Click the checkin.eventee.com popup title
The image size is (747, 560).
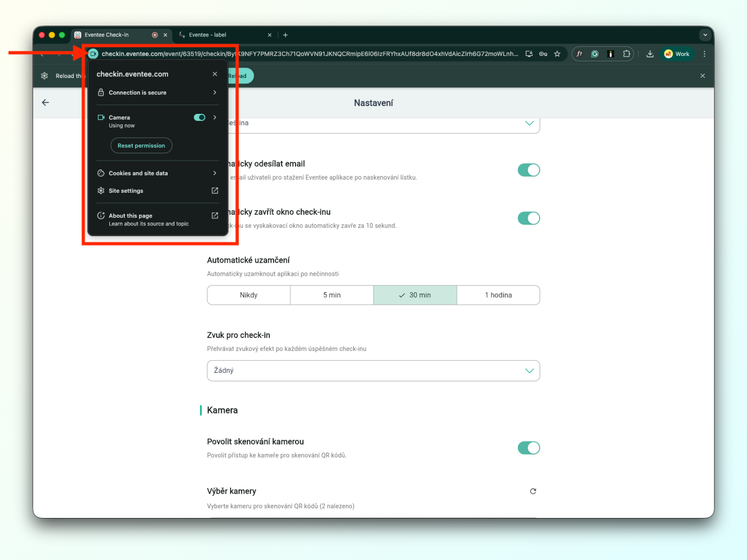(x=133, y=74)
